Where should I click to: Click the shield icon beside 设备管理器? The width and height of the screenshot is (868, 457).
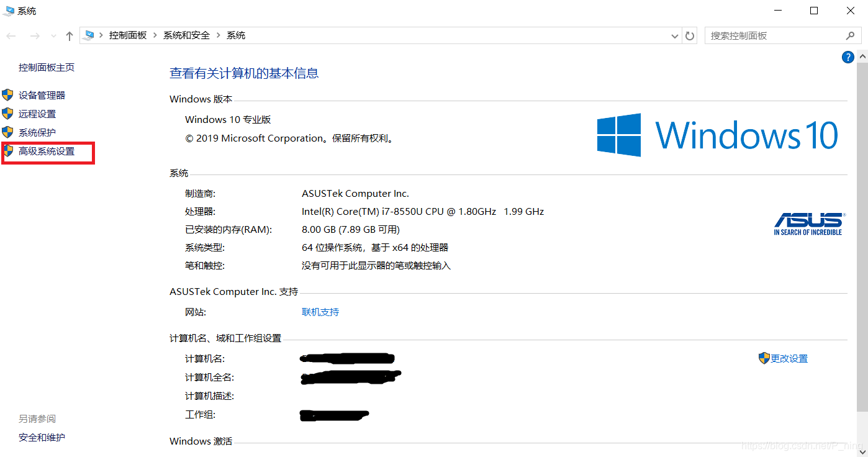[7, 95]
